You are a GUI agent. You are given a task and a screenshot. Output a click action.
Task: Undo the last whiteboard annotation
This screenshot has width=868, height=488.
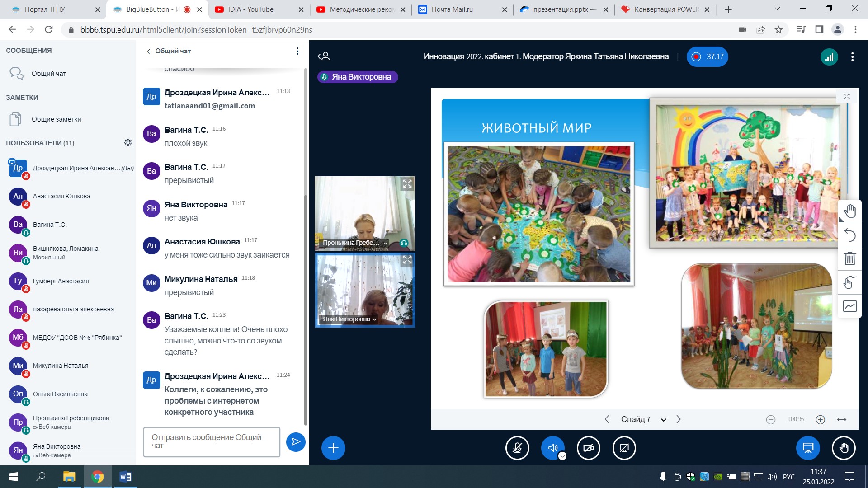[x=850, y=235]
